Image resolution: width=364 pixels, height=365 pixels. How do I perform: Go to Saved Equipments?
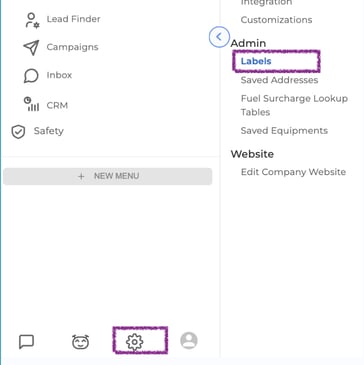pyautogui.click(x=284, y=130)
